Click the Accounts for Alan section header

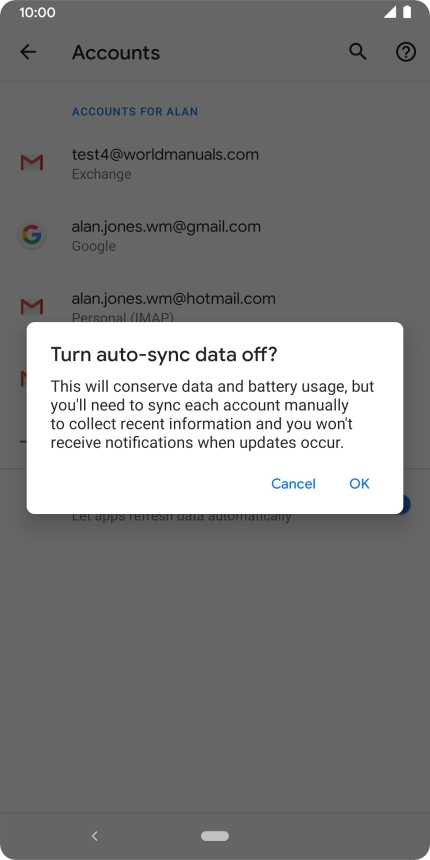click(x=135, y=111)
